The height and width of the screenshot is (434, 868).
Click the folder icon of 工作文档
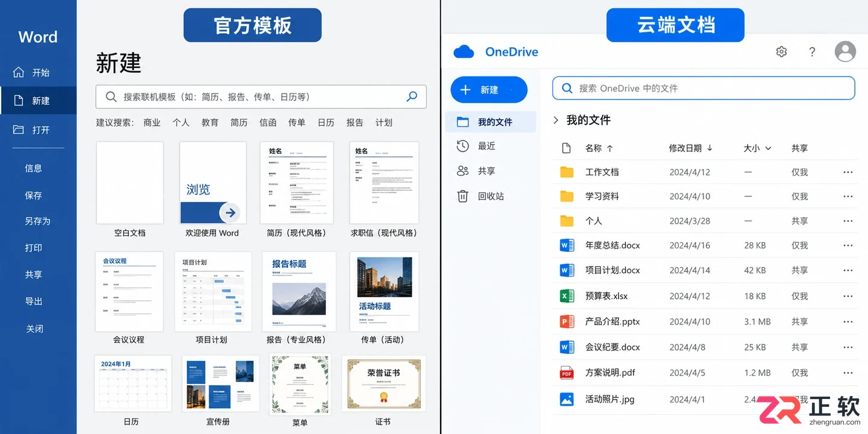[x=567, y=172]
